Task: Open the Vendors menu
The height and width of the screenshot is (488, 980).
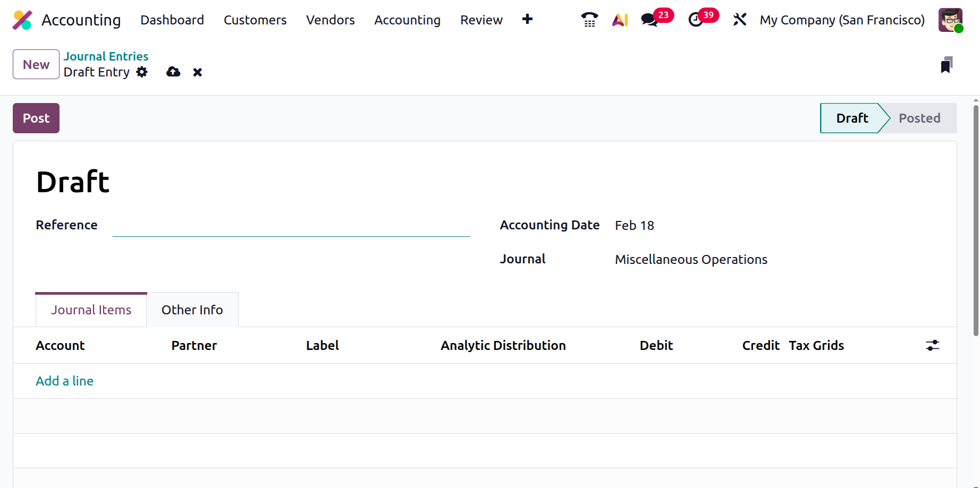Action: [x=331, y=20]
